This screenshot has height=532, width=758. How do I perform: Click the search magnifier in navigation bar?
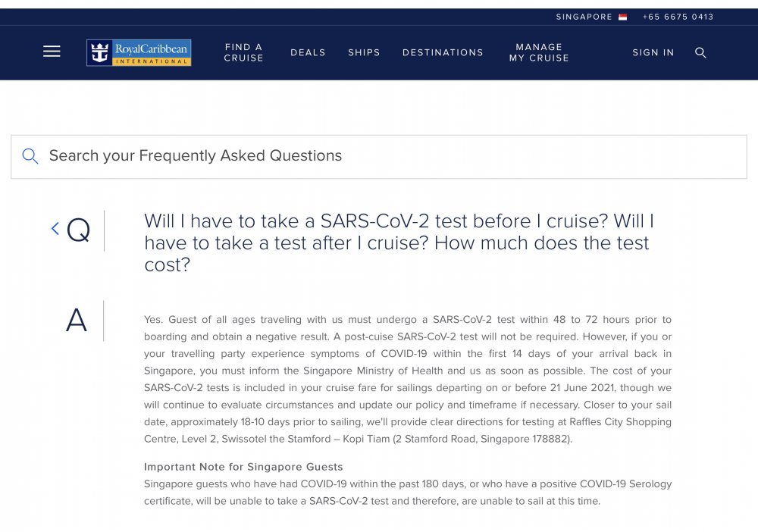click(700, 52)
